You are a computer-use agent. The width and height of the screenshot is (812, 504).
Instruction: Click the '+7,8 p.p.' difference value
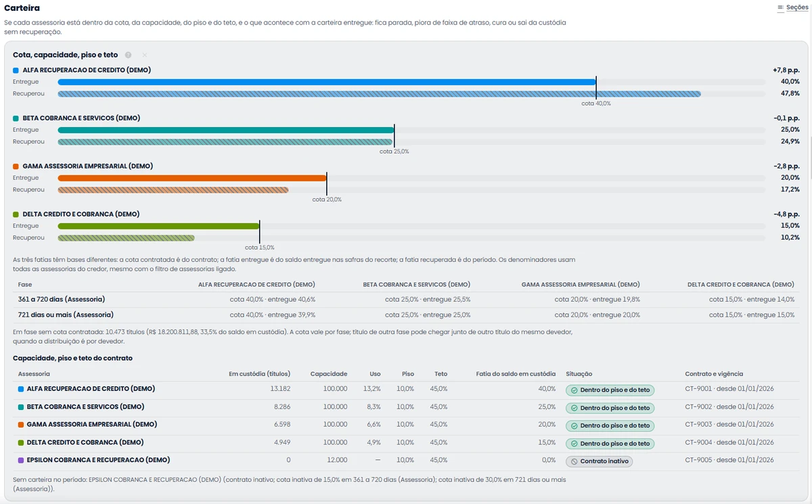pyautogui.click(x=786, y=70)
